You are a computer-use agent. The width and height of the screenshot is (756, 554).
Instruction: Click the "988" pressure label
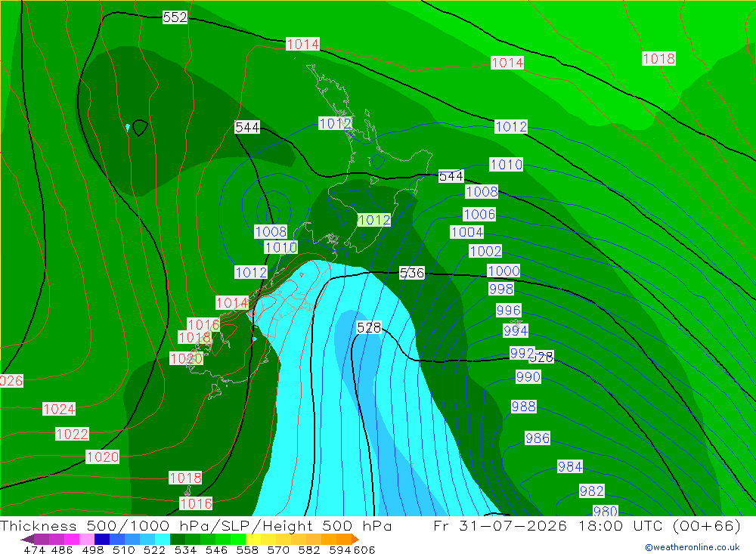point(524,407)
